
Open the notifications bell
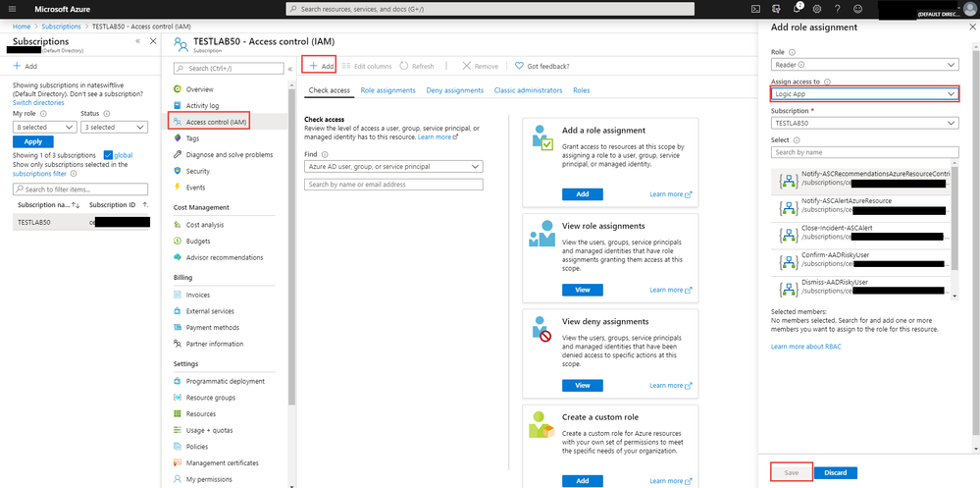(797, 9)
